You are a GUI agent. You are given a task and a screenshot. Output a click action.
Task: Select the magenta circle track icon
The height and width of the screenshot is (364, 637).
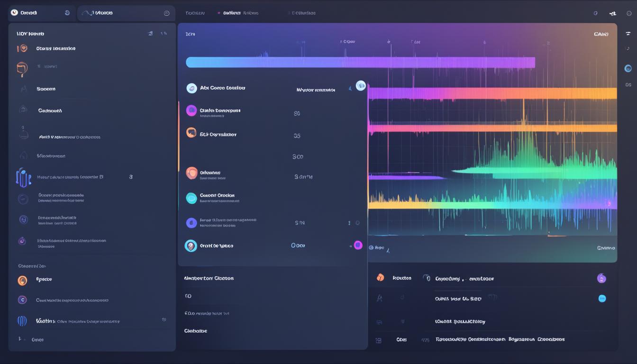pos(191,111)
